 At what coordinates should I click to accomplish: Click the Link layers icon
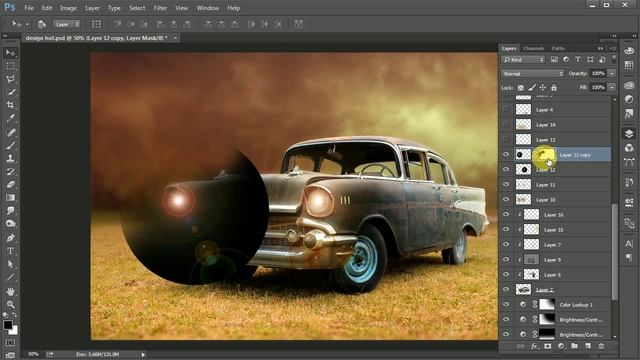point(520,346)
